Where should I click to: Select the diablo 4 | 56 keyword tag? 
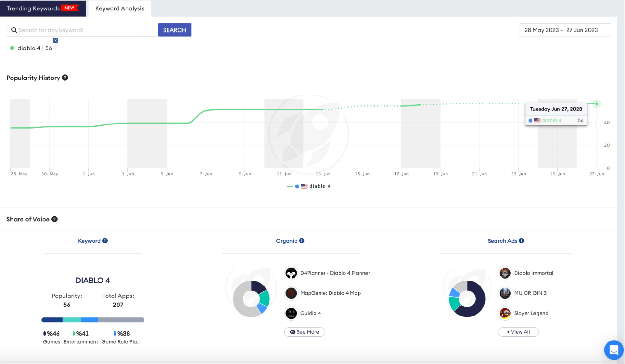(x=31, y=48)
